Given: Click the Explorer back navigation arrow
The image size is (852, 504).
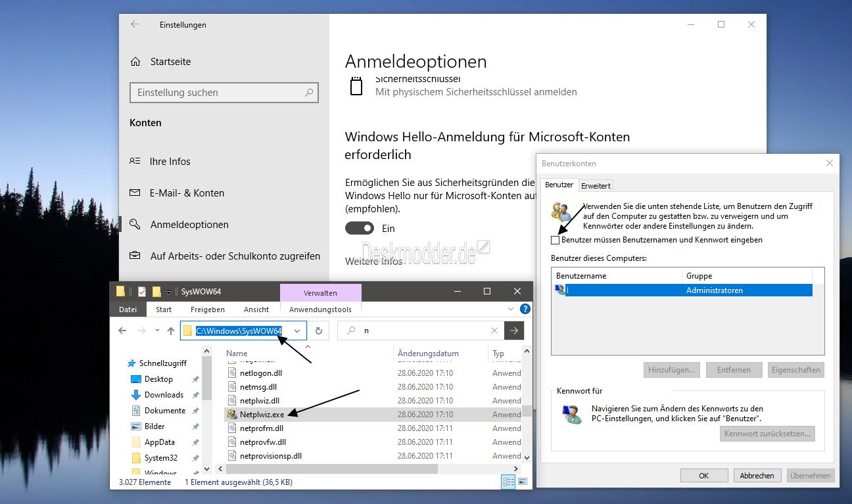Looking at the screenshot, I should [x=122, y=331].
